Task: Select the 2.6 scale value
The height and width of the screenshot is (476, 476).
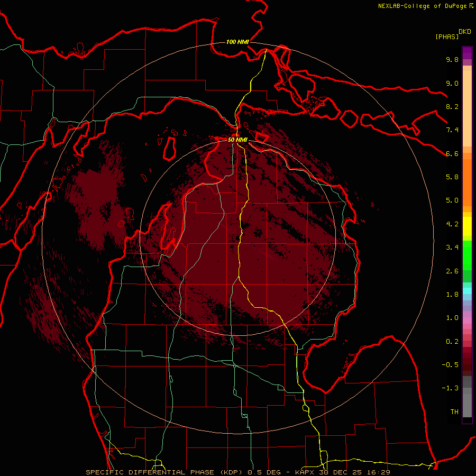Action: [x=452, y=271]
